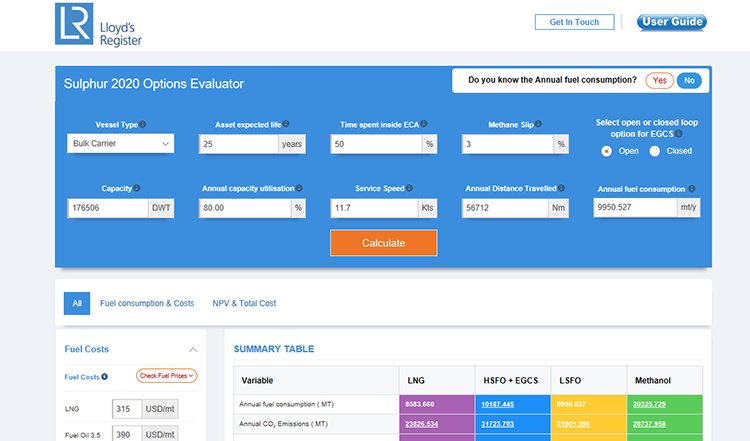Select the Open loop EGCS radio option

tap(607, 151)
